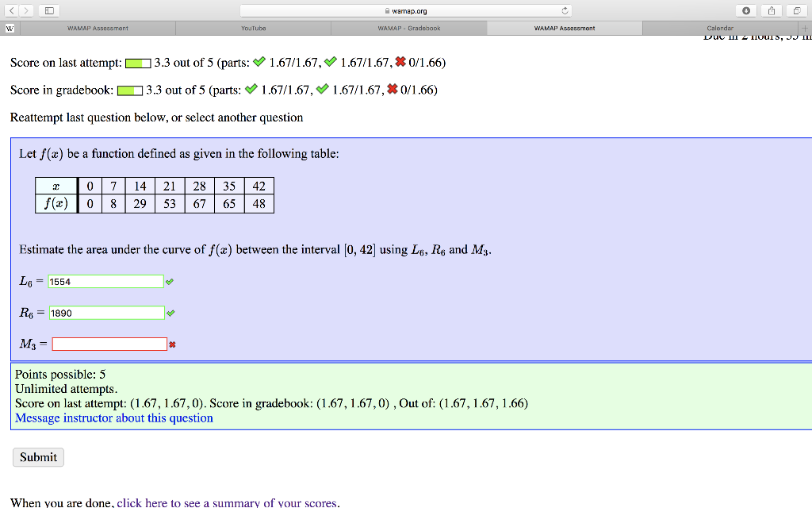Viewport: 812px width, 508px height.
Task: Switch to the YouTube tab
Action: pos(252,27)
